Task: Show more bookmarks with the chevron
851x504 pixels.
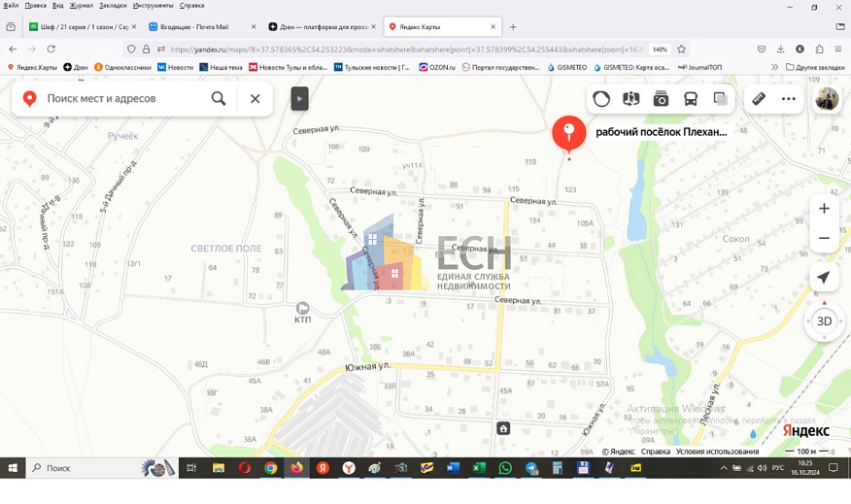Action: point(774,67)
